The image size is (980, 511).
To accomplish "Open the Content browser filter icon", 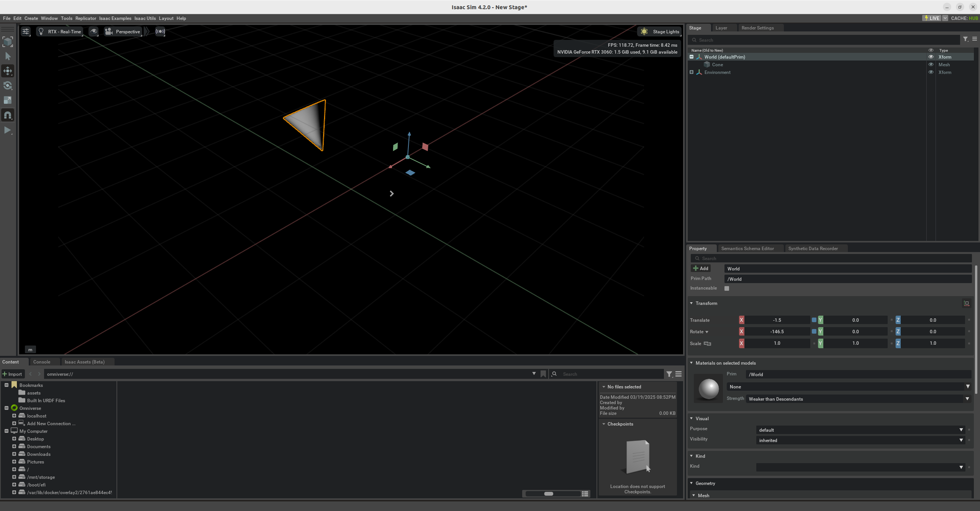I will (x=669, y=374).
